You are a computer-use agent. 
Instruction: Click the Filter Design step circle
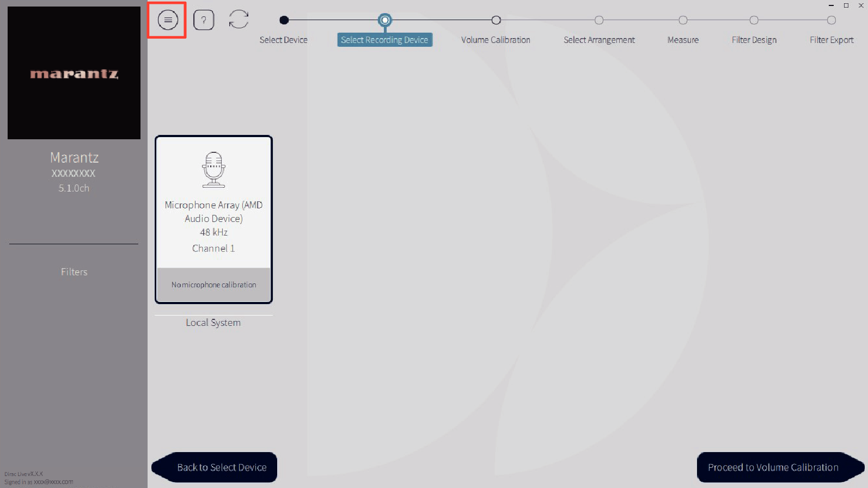pyautogui.click(x=754, y=20)
